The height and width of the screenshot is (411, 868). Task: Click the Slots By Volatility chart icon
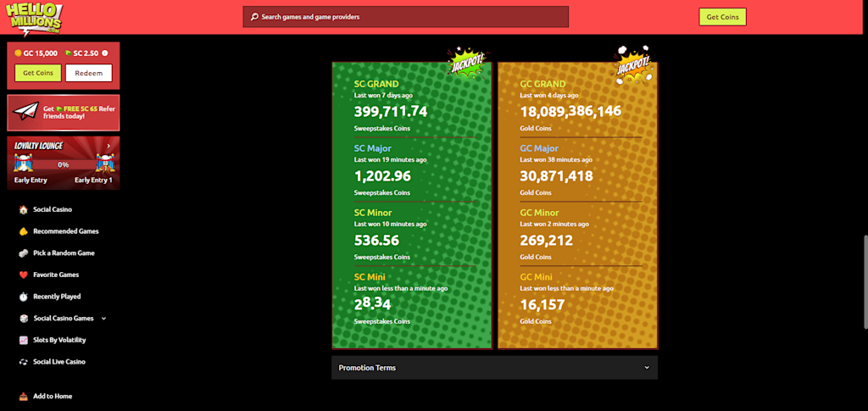coord(23,340)
